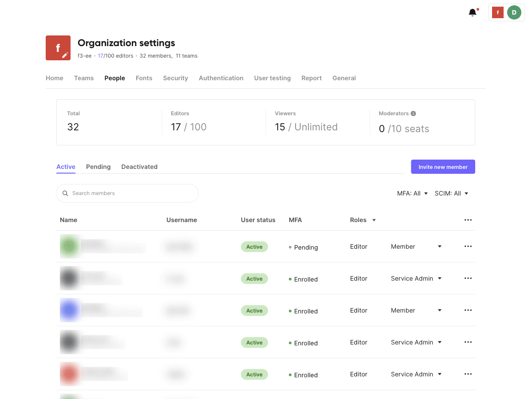Expand the MFA: All filter
This screenshot has width=532, height=399.
pyautogui.click(x=412, y=194)
